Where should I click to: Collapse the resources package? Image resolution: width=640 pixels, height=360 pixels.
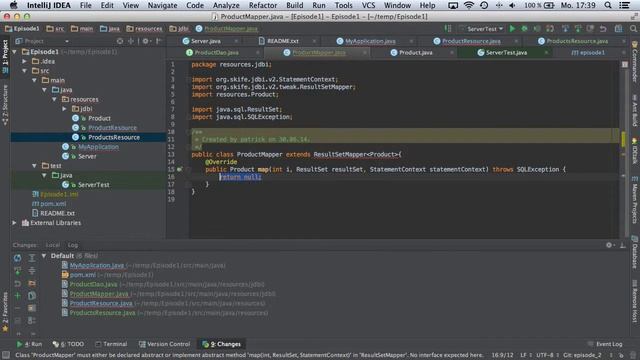(x=54, y=99)
